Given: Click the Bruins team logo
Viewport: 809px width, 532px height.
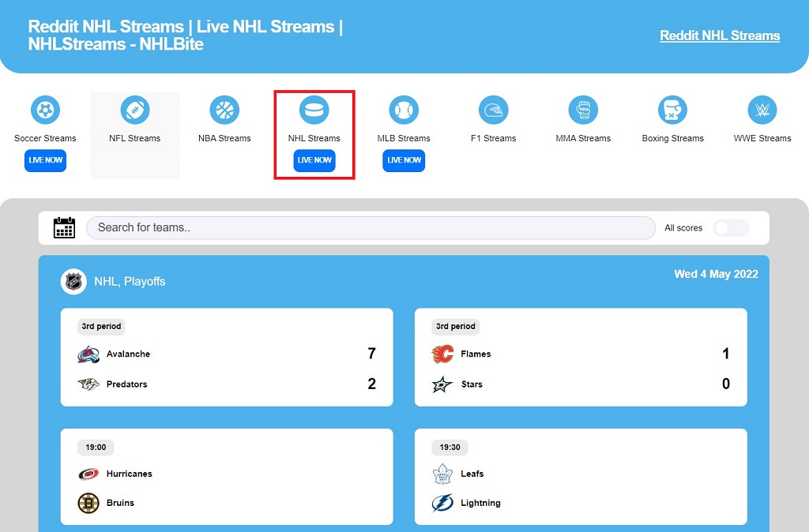Looking at the screenshot, I should [x=88, y=503].
